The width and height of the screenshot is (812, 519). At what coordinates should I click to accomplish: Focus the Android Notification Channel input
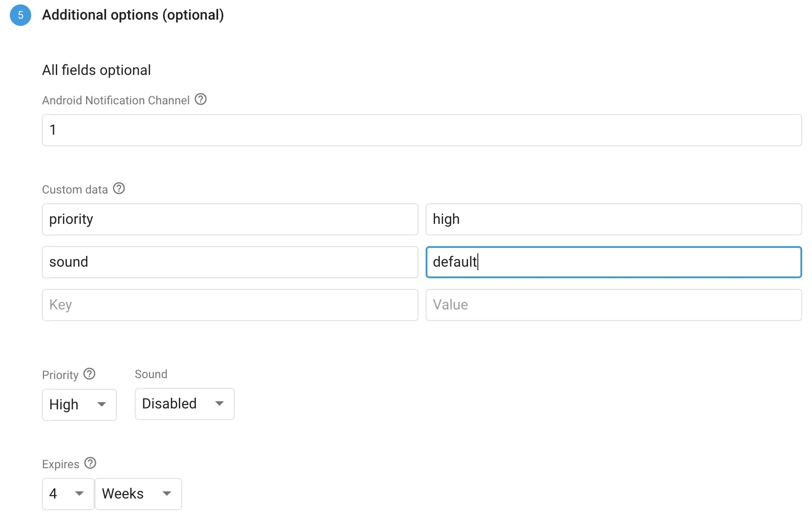pyautogui.click(x=422, y=130)
